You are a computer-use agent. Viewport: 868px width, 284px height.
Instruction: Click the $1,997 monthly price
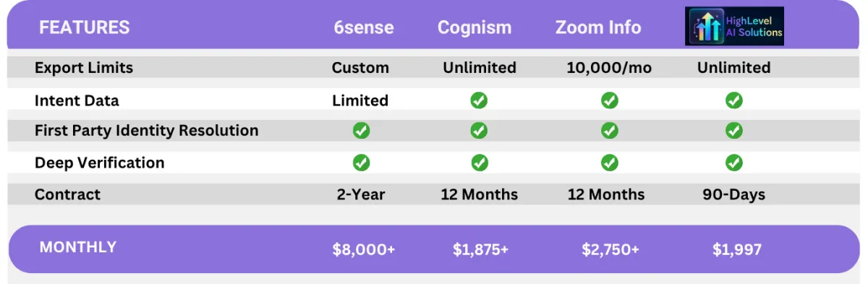click(x=737, y=250)
